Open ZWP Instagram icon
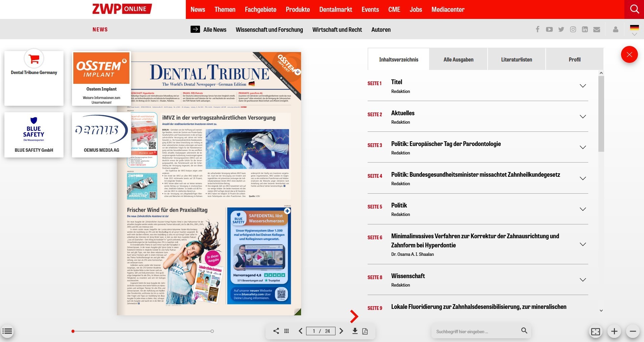 pyautogui.click(x=573, y=29)
